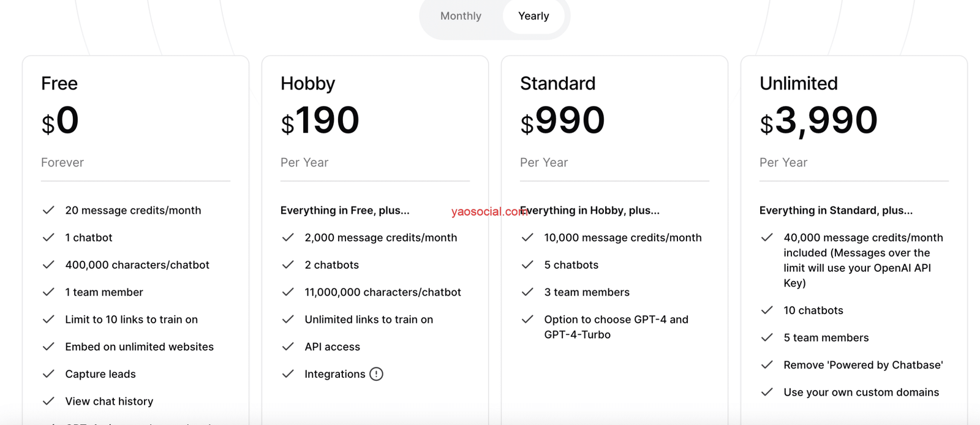Image resolution: width=980 pixels, height=425 pixels.
Task: Click the Free plan heading
Action: (x=59, y=83)
